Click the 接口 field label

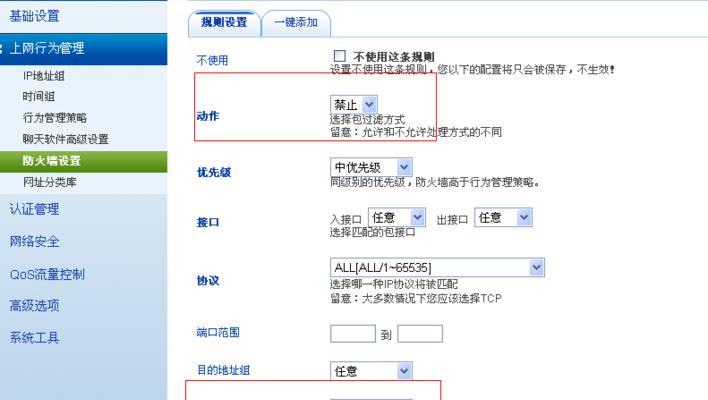tap(208, 222)
